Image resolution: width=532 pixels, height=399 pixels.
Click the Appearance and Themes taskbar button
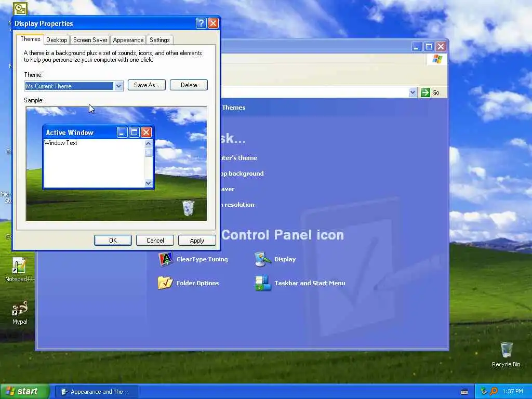coord(96,392)
